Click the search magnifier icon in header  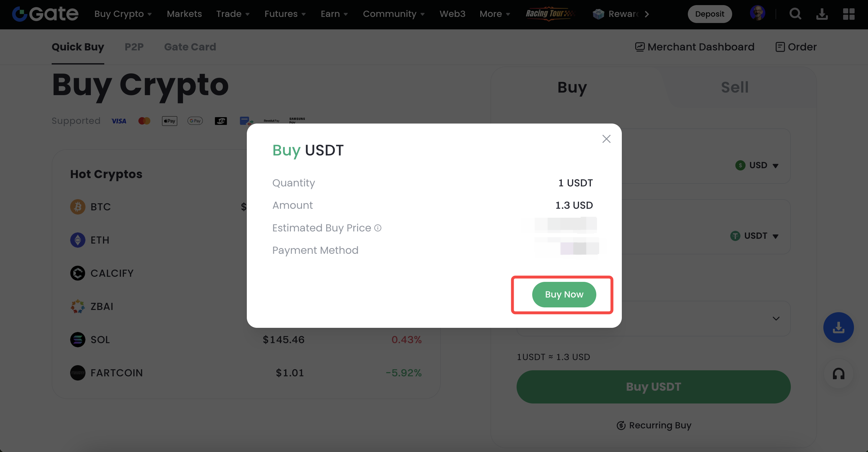pos(795,14)
